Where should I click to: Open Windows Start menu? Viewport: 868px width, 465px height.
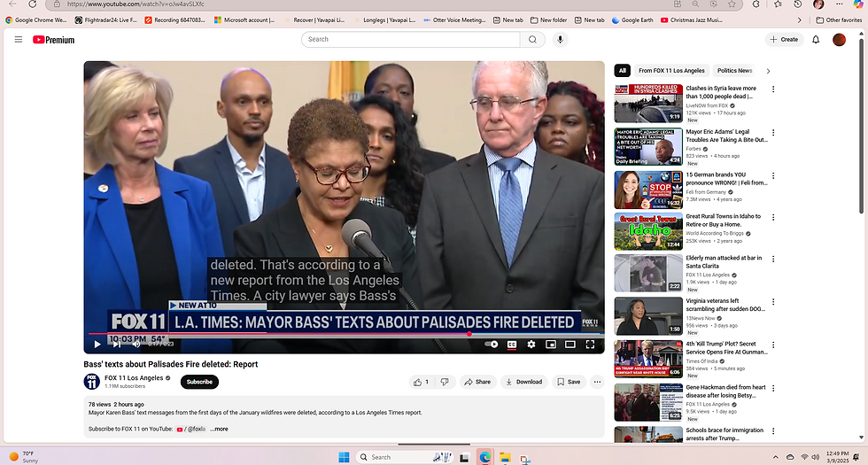pos(344,457)
